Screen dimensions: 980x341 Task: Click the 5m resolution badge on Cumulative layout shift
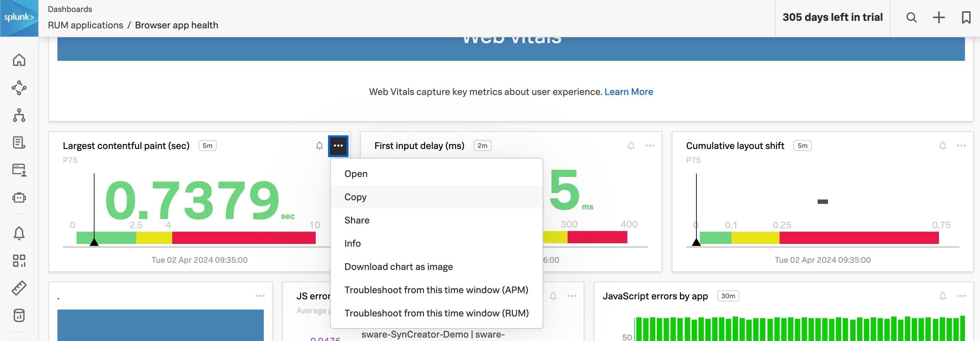click(x=802, y=146)
